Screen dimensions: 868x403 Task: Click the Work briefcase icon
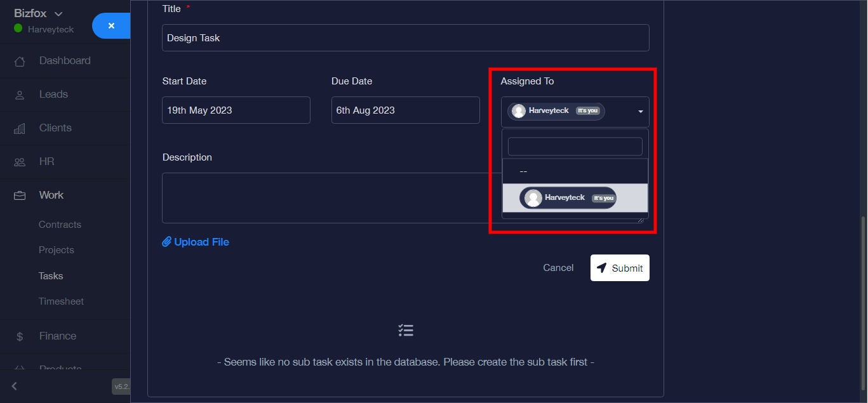20,195
